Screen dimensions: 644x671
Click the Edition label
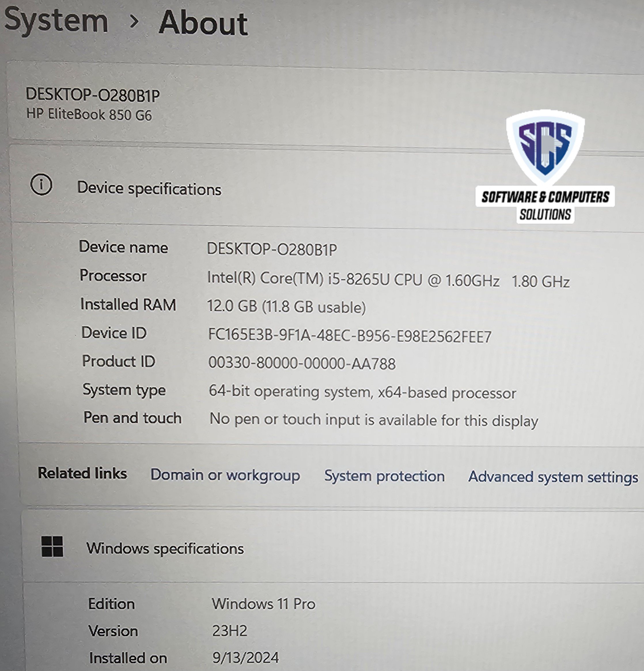coord(111,604)
